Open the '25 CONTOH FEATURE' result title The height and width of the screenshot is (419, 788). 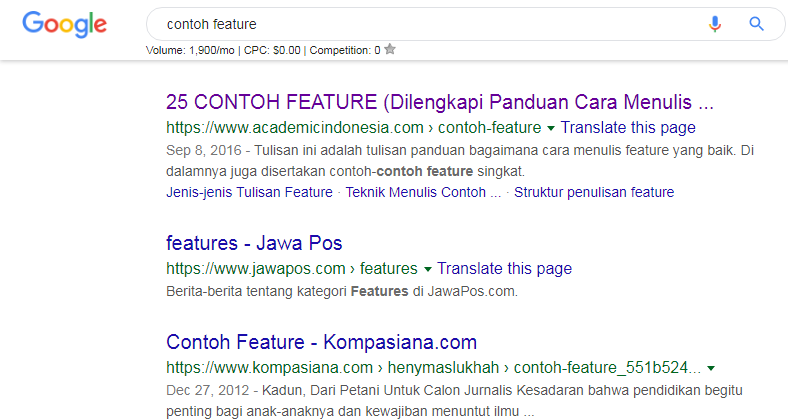click(x=440, y=102)
